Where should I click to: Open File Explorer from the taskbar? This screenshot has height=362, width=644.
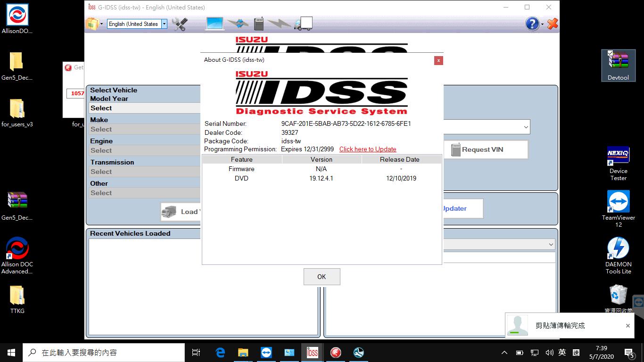[243, 353]
